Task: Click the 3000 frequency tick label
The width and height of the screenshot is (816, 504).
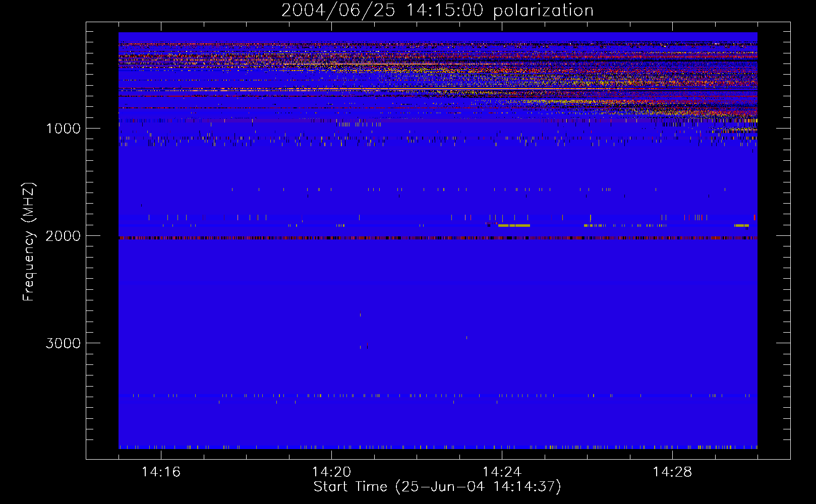Action: click(x=63, y=343)
